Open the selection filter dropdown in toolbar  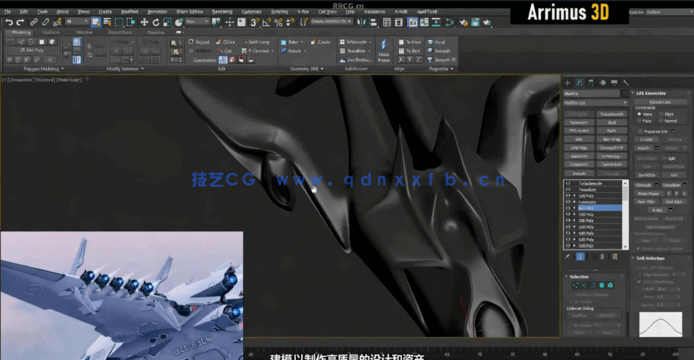click(x=77, y=22)
